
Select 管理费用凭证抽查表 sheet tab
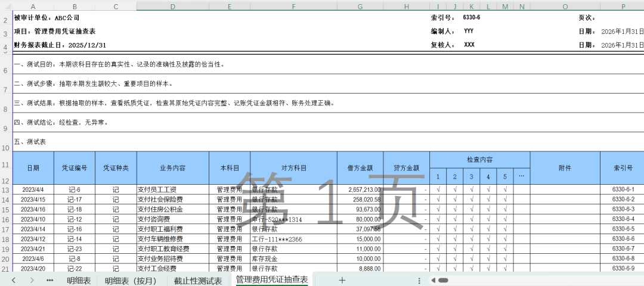coord(271,280)
